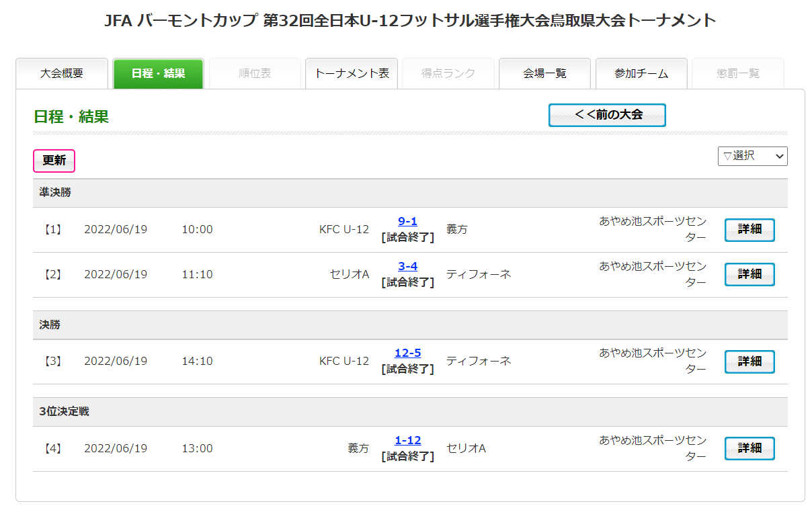
Task: View 詳細 for match 4, the third-place game
Action: [x=749, y=448]
